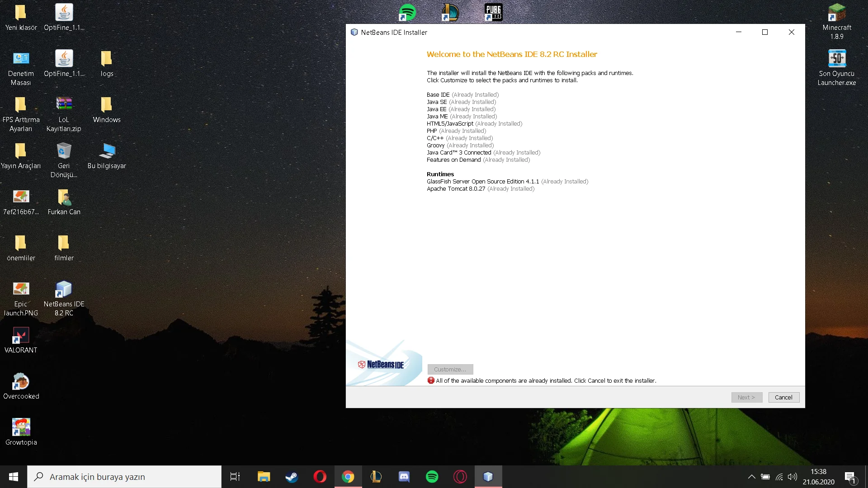Click the Cancel button in installer

783,397
